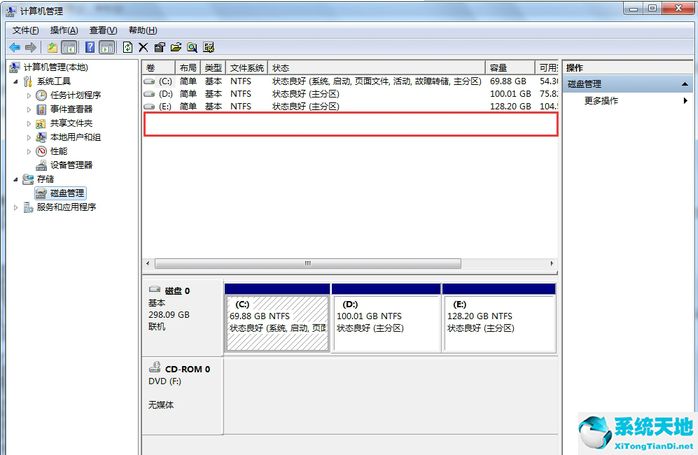Click the black X delete toolbar icon
This screenshot has height=455, width=698.
point(143,47)
